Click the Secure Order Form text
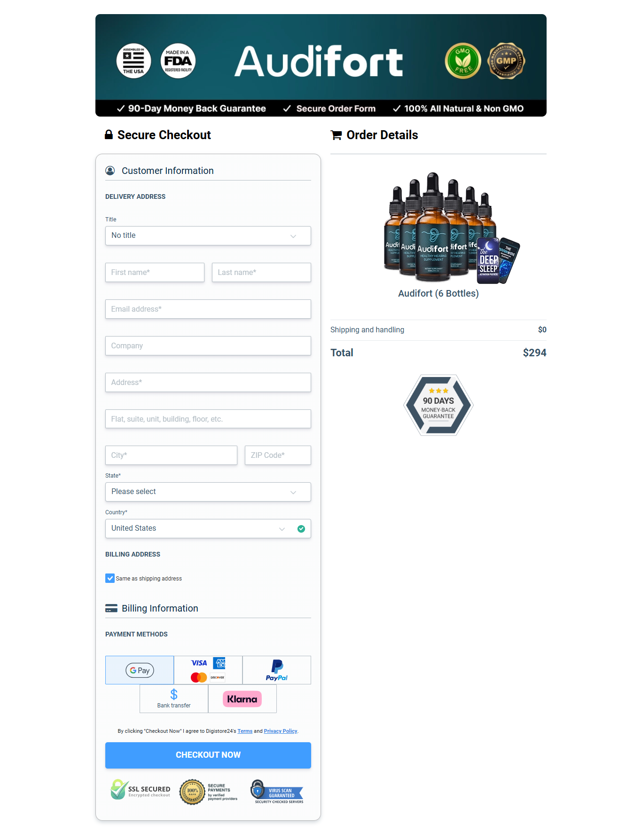Viewport: 642px width, 840px height. (x=336, y=109)
